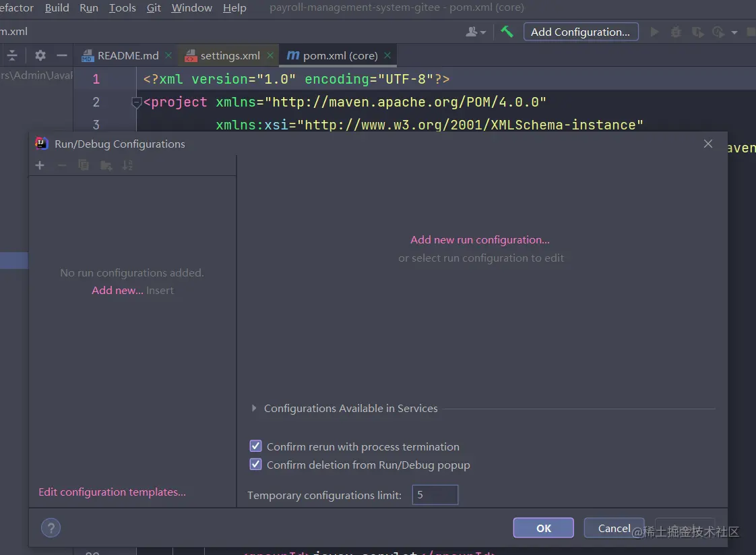This screenshot has height=555, width=756.
Task: Close the README.md tab
Action: 168,55
